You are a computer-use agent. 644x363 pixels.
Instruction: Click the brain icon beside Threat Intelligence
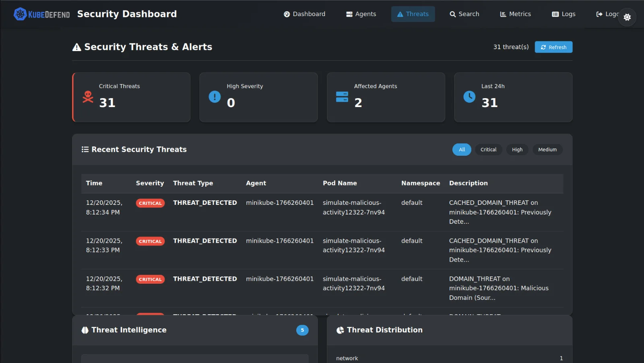(85, 330)
